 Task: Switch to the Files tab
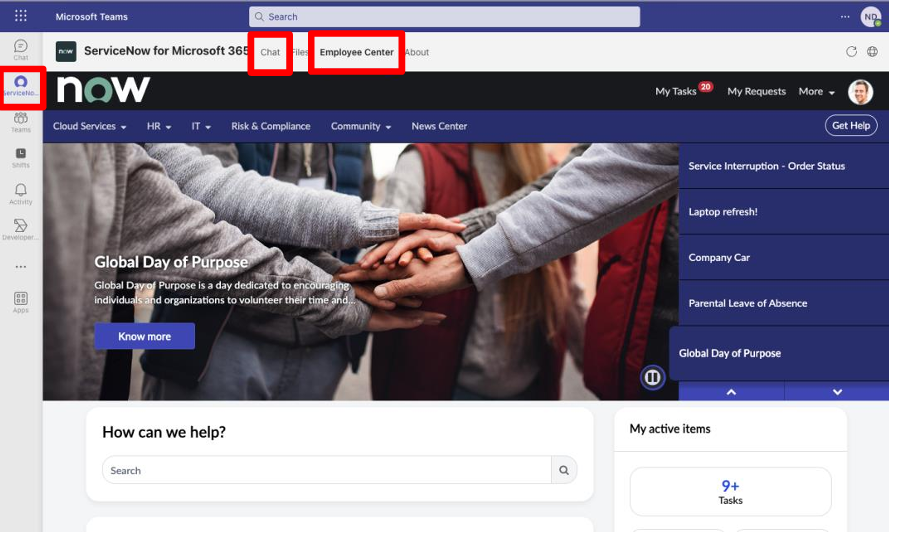coord(299,52)
